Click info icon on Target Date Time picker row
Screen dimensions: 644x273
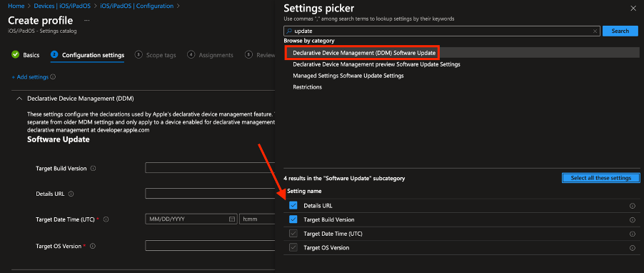click(x=633, y=234)
